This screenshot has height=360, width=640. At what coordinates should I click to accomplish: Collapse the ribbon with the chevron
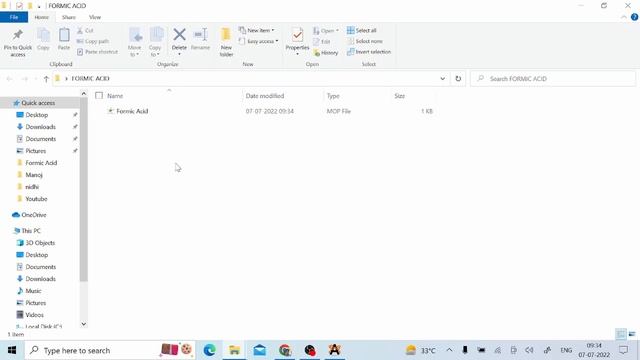pos(624,17)
